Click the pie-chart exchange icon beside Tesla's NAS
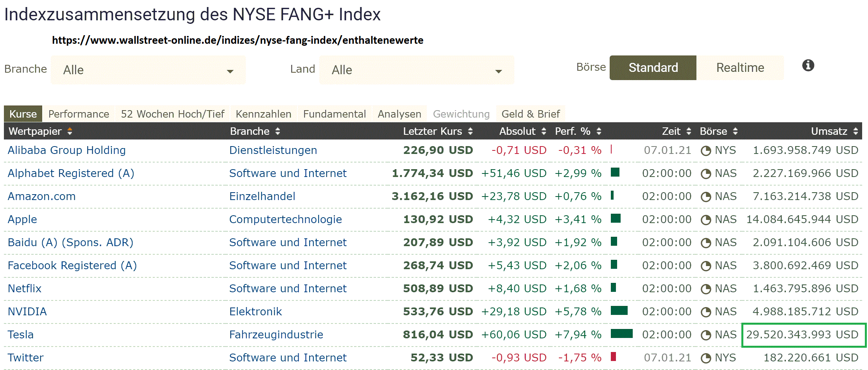 (706, 334)
